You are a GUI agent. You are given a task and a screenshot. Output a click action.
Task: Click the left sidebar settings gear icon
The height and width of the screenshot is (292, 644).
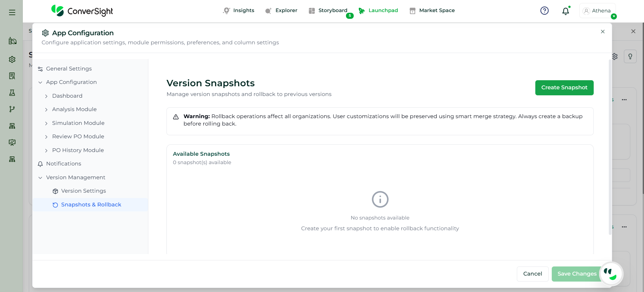tap(12, 59)
